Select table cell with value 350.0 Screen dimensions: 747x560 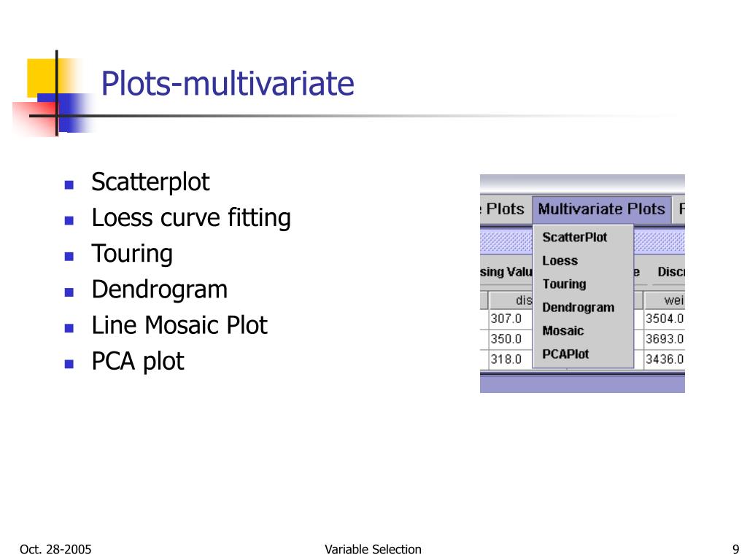[510, 339]
